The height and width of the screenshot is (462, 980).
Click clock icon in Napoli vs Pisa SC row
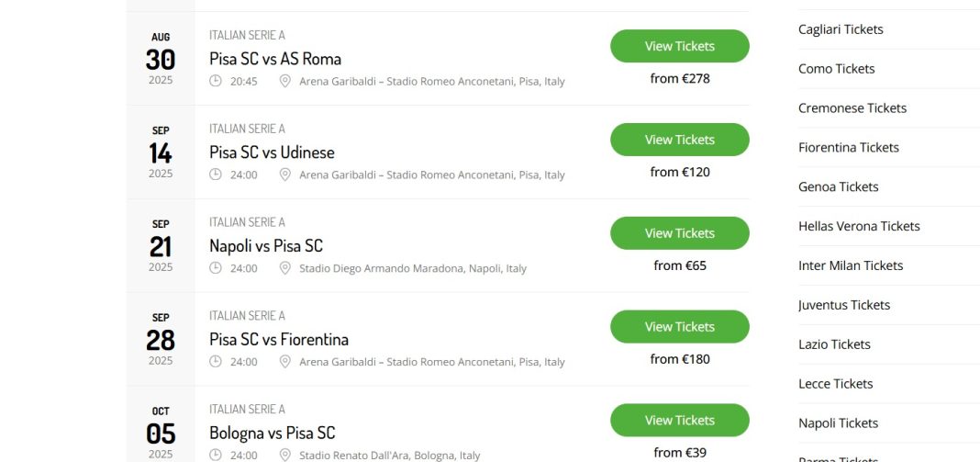(215, 268)
